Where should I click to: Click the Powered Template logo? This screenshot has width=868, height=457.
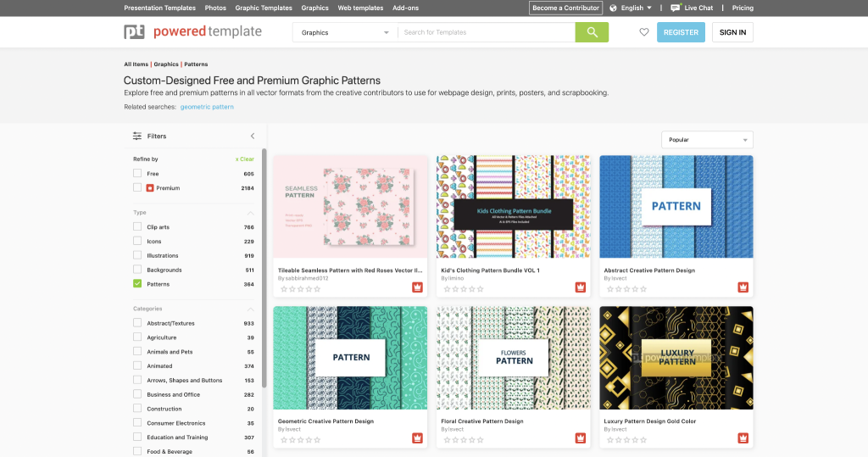pos(192,32)
